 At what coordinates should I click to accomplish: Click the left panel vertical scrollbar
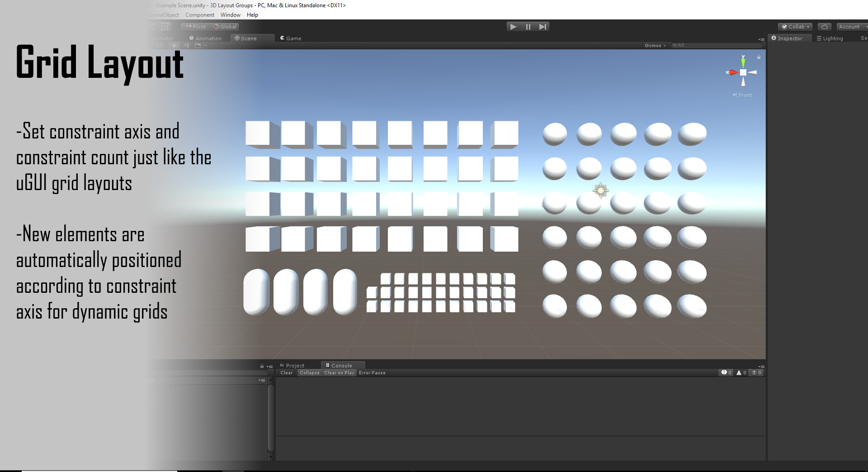[x=270, y=418]
